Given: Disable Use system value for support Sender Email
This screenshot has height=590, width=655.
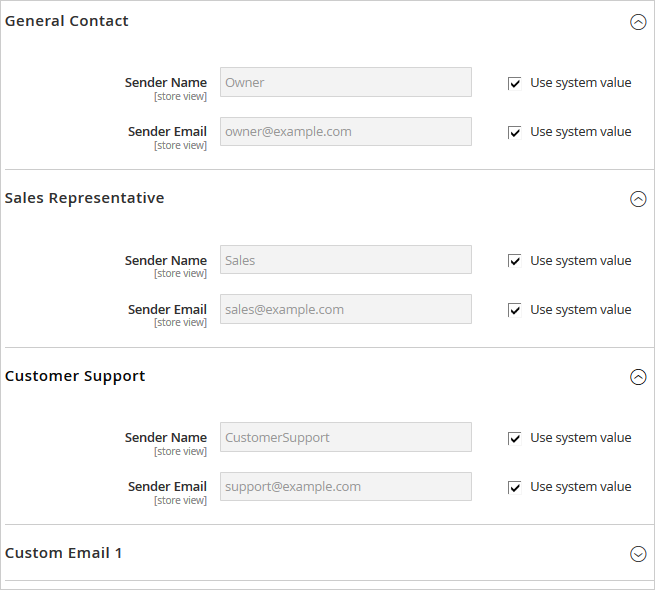Looking at the screenshot, I should click(x=515, y=487).
